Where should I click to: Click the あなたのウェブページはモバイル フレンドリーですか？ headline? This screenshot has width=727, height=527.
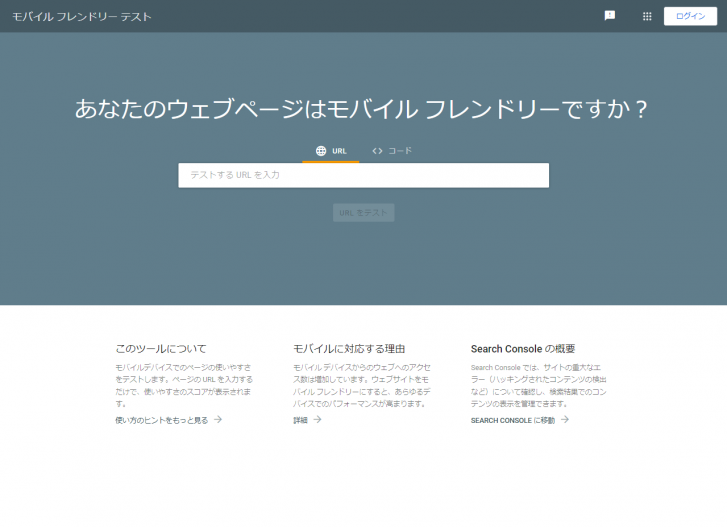pos(361,109)
